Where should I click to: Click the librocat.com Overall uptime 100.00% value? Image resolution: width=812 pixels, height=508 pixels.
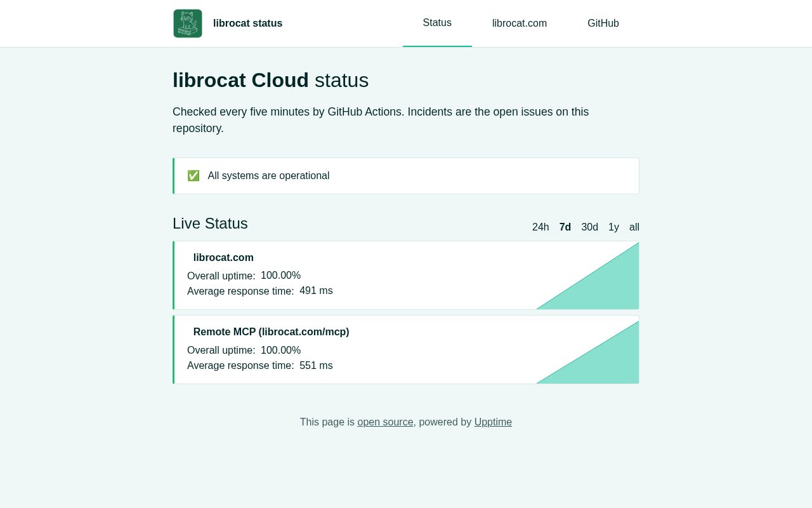tap(280, 276)
